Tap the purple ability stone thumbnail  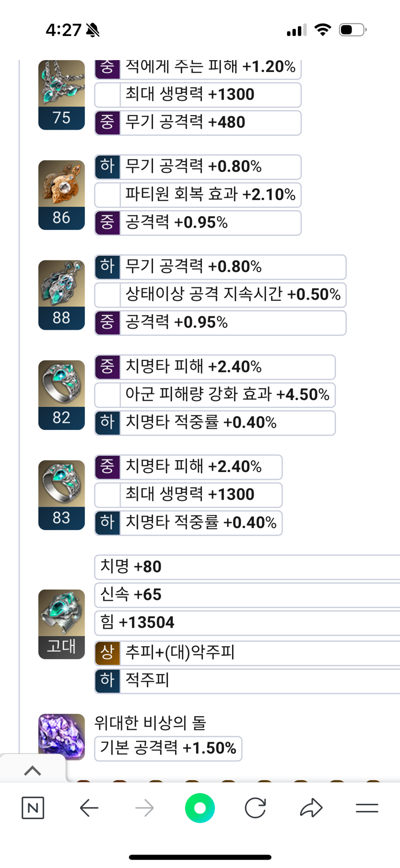pos(61,737)
